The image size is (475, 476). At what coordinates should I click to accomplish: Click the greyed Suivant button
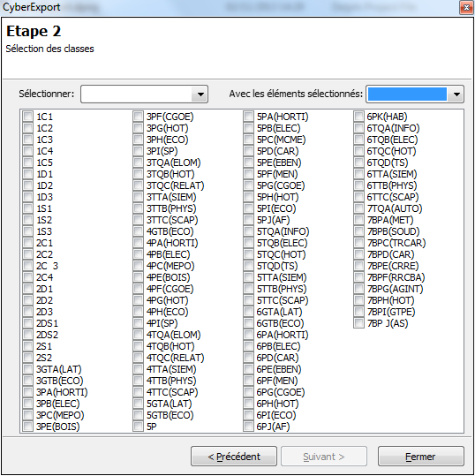coord(324,456)
